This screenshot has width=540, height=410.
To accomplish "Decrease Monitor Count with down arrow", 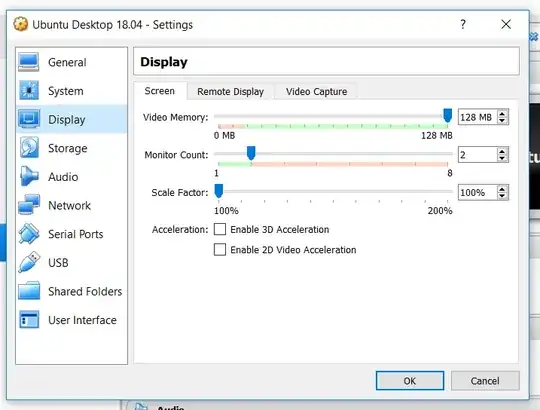I will click(x=502, y=158).
